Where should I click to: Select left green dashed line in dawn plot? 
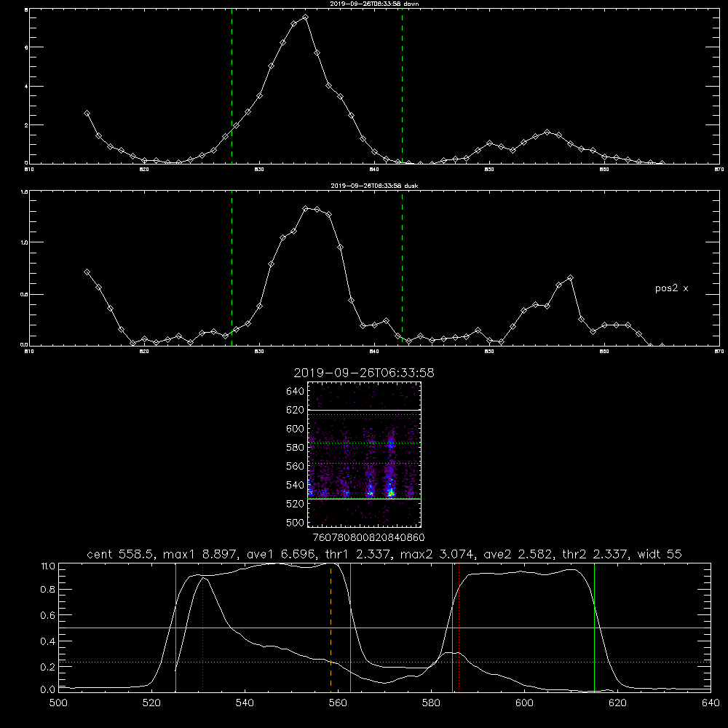[232, 86]
